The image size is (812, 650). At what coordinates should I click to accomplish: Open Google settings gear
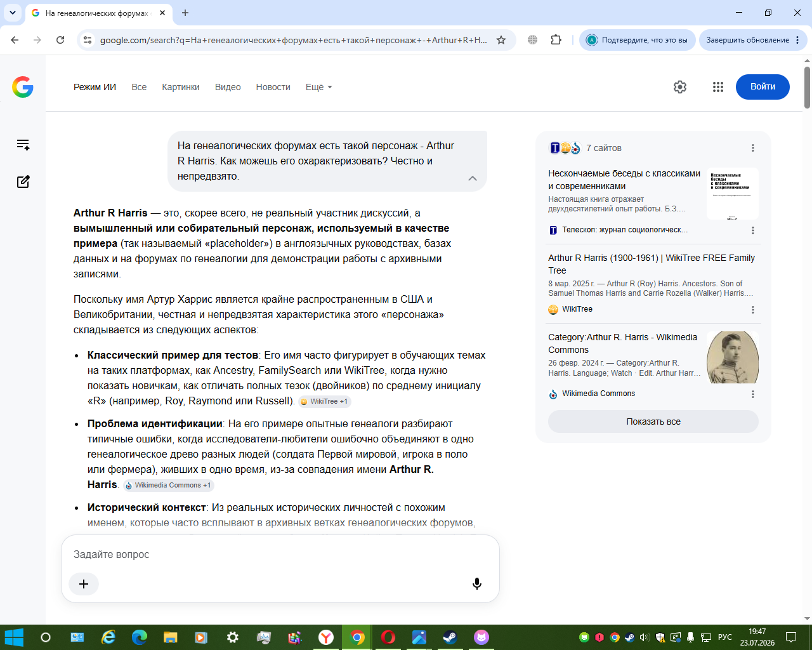680,87
